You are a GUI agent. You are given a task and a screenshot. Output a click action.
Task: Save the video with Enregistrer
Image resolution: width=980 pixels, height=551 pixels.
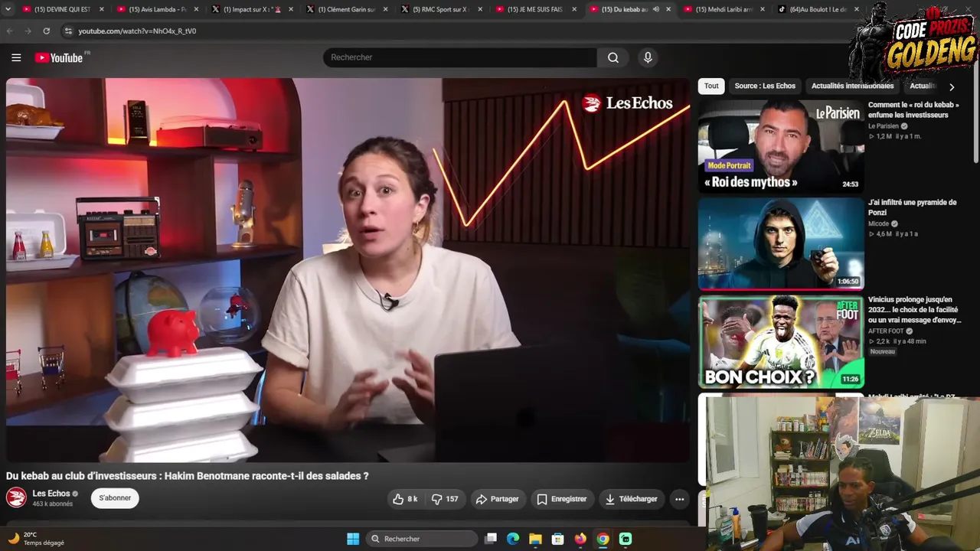tap(561, 499)
